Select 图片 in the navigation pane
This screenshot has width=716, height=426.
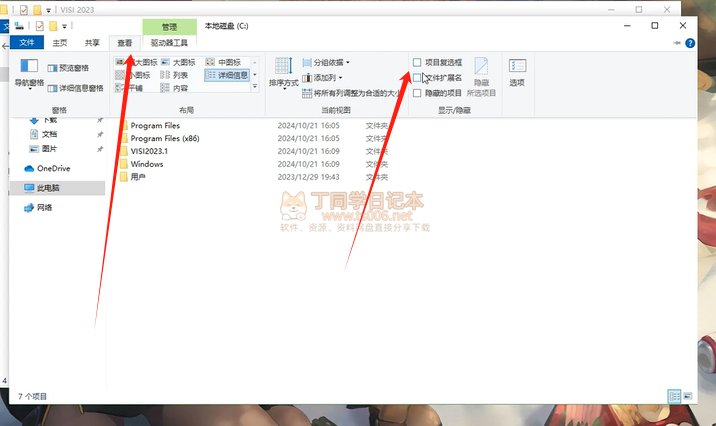49,149
